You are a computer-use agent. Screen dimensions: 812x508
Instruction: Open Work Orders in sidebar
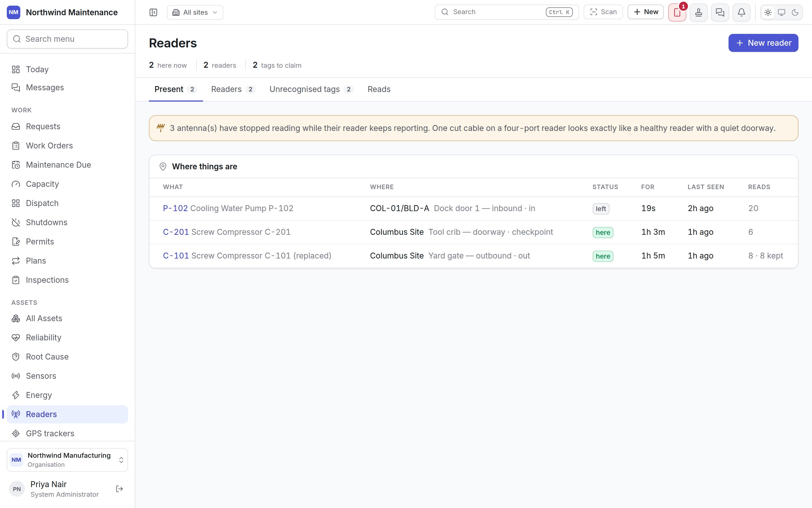point(67,146)
